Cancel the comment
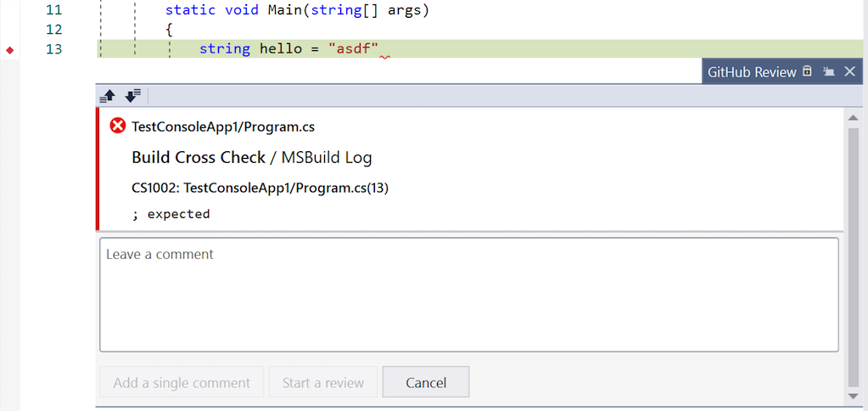Screen dimensions: 868x411 tap(425, 382)
